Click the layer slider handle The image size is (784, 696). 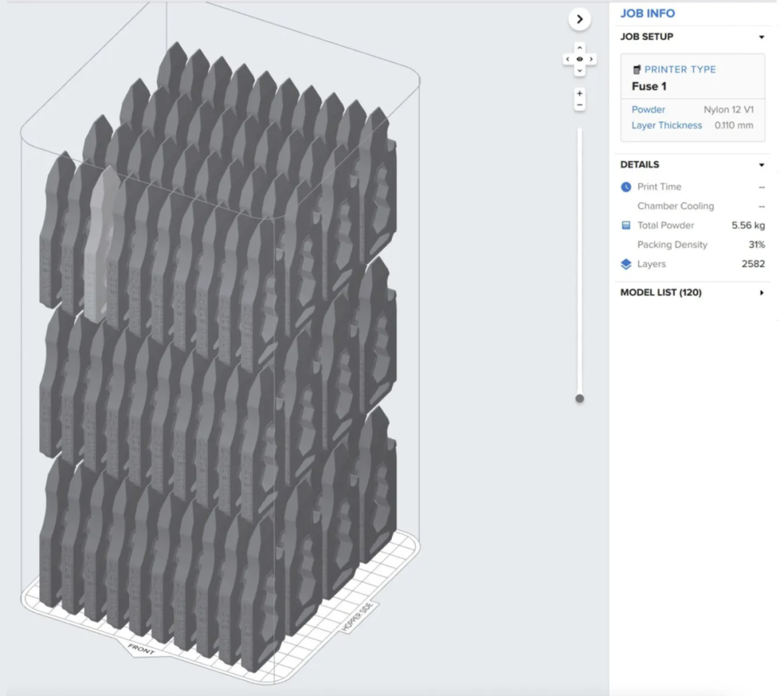pyautogui.click(x=579, y=398)
